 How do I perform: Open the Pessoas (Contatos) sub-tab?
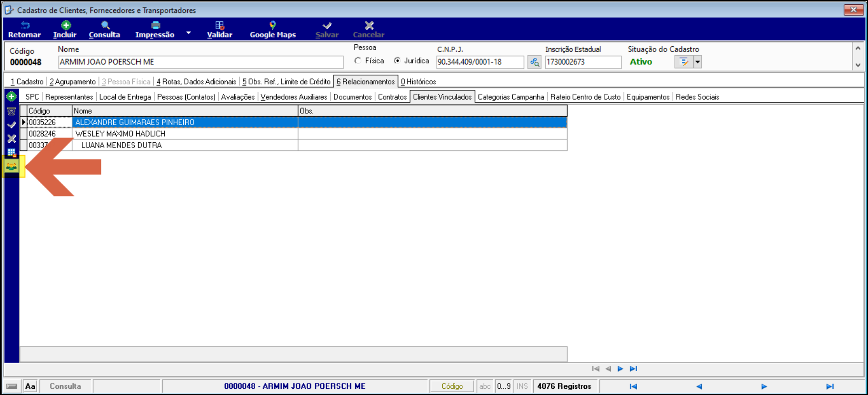tap(186, 97)
